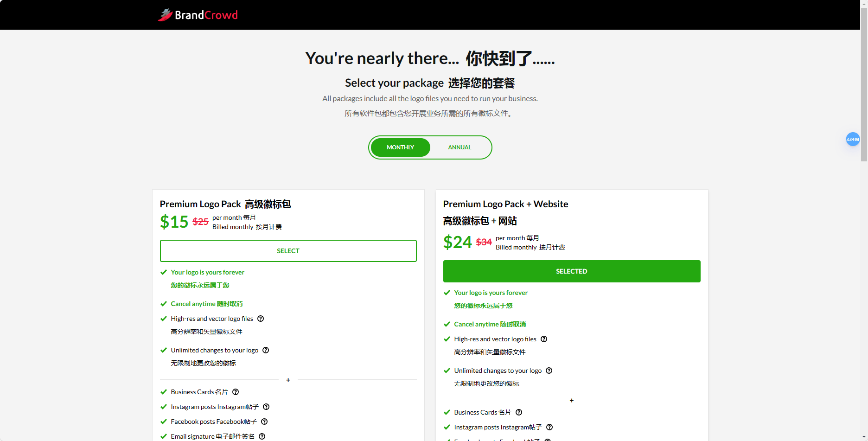Screen dimensions: 868x441
Task: Click the strikethrough $25 price
Action: click(200, 221)
